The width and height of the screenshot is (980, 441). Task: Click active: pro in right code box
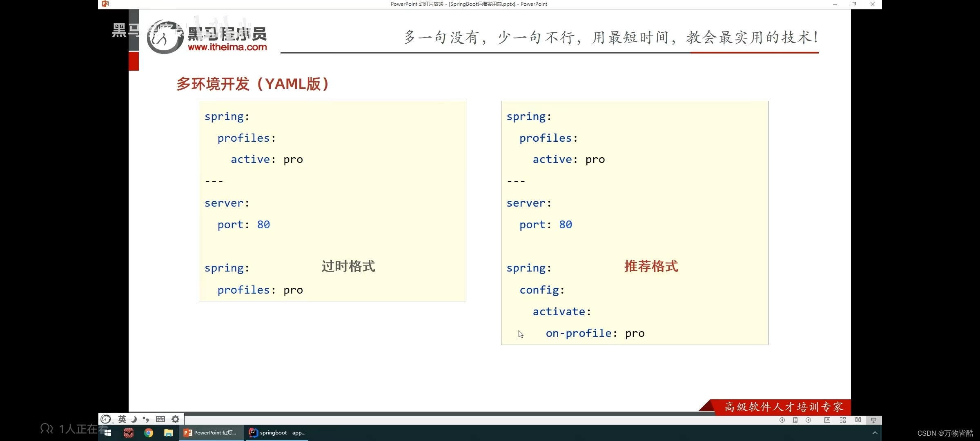[569, 159]
